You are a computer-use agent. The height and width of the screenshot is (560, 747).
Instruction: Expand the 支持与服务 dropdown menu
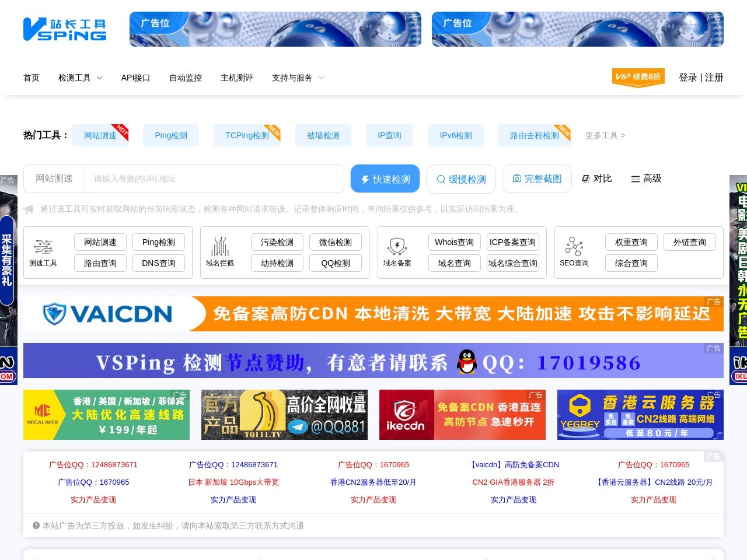[298, 78]
